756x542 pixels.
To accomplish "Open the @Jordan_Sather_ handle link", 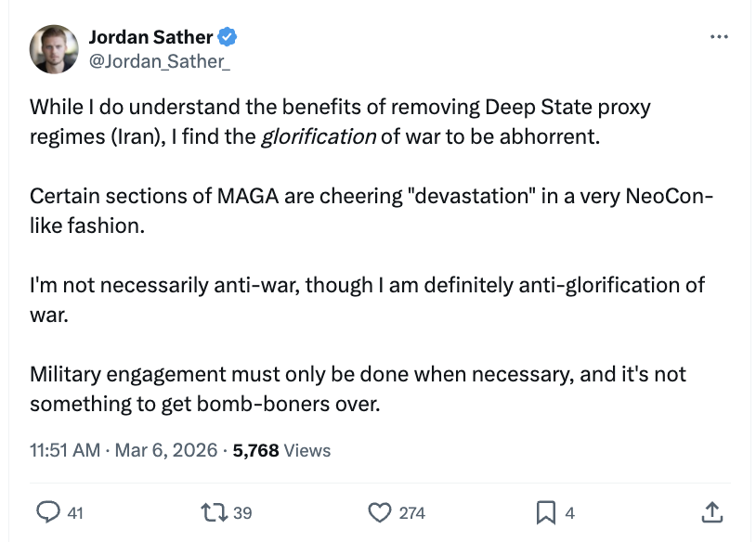I will point(160,60).
